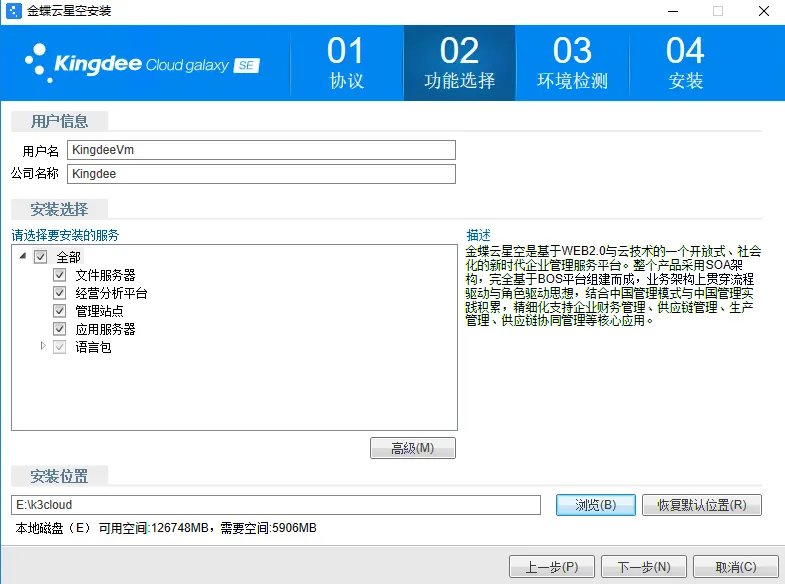
Task: Select the 语言包 tree row label
Action: coord(93,347)
